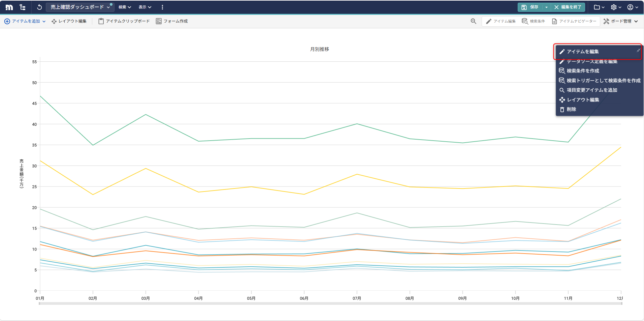The height and width of the screenshot is (321, 644).
Task: Click the 編集を終了 button
Action: click(x=568, y=7)
